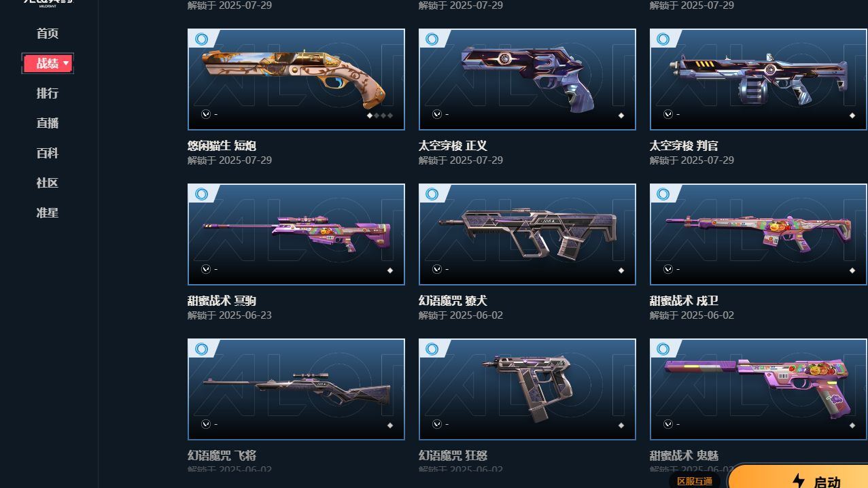The width and height of the screenshot is (868, 488).
Task: Click lightning bolt icon on 启动 button
Action: (798, 481)
